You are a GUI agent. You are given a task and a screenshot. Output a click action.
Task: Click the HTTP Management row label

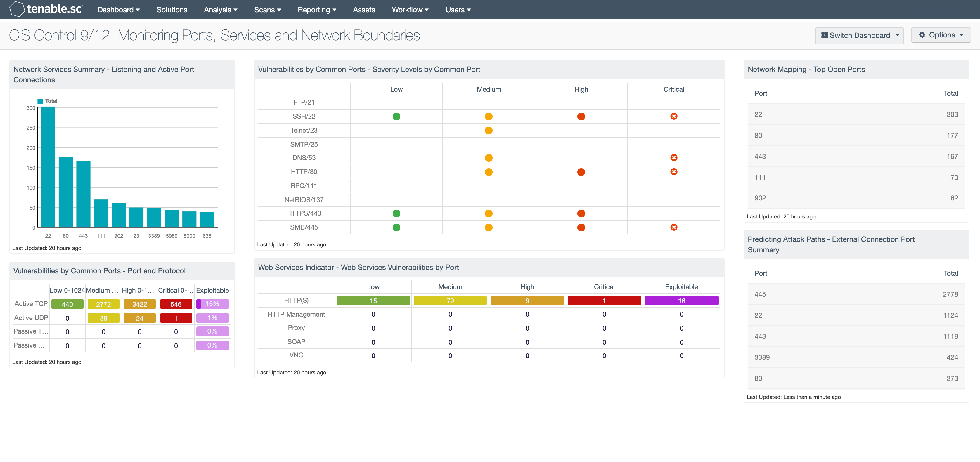296,315
